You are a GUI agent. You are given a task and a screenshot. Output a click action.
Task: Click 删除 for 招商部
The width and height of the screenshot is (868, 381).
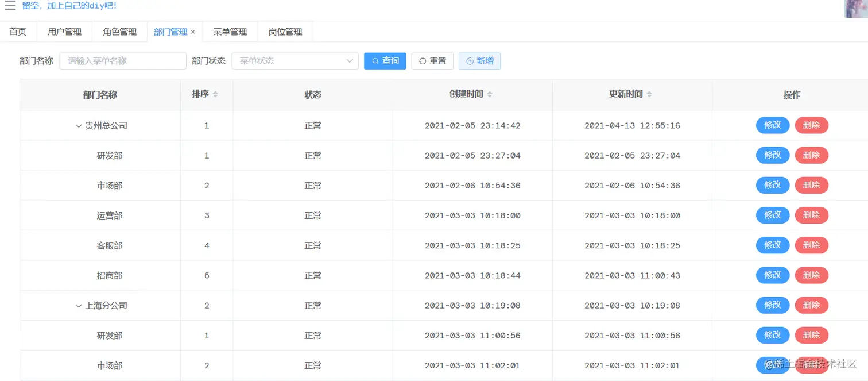point(812,275)
